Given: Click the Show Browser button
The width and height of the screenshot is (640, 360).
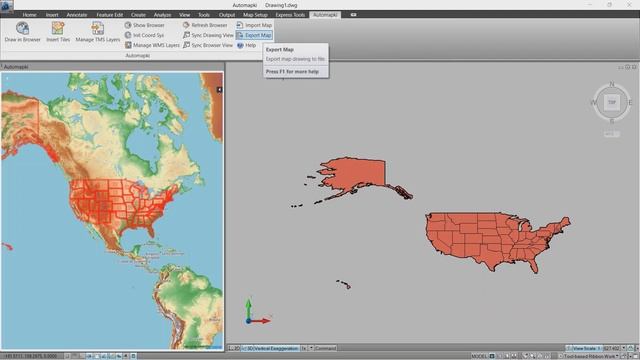Looking at the screenshot, I should coord(144,25).
